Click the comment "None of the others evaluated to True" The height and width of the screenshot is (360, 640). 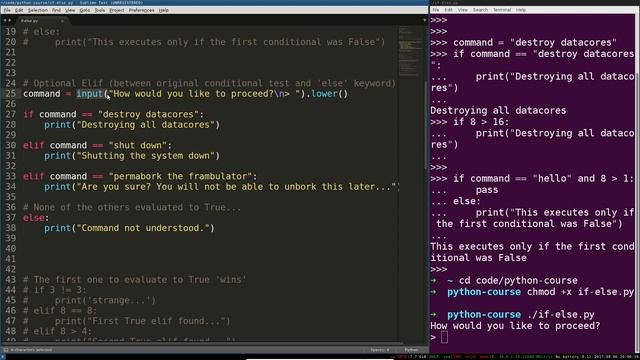coord(132,207)
